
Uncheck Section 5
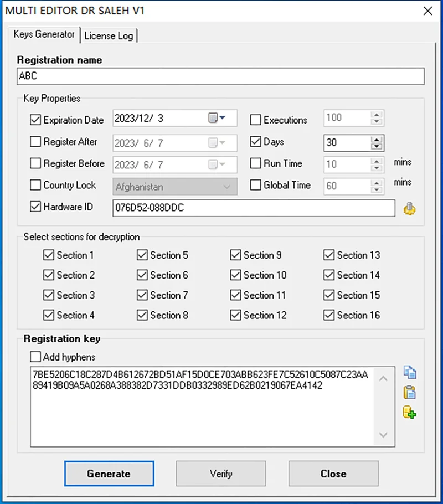142,255
